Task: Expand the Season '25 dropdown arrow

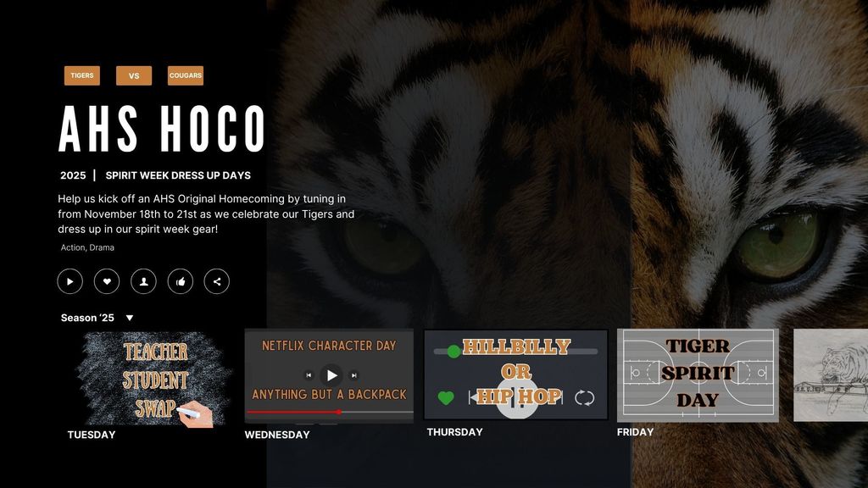Action: [130, 318]
